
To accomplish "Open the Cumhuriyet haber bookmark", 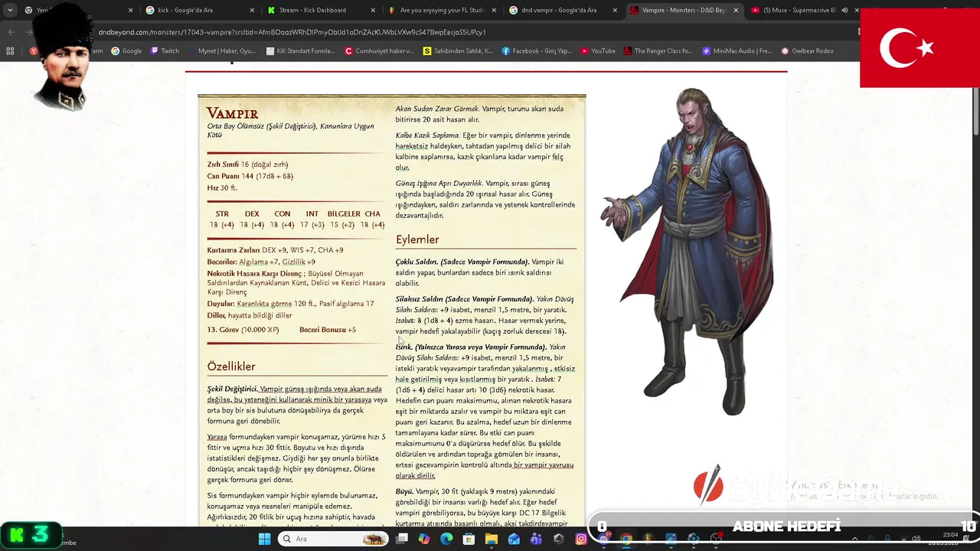I will 379,51.
